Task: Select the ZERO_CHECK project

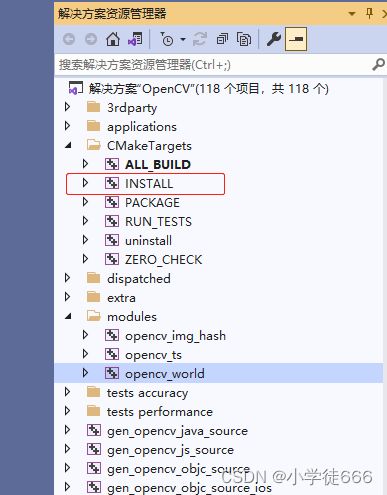Action: [163, 260]
